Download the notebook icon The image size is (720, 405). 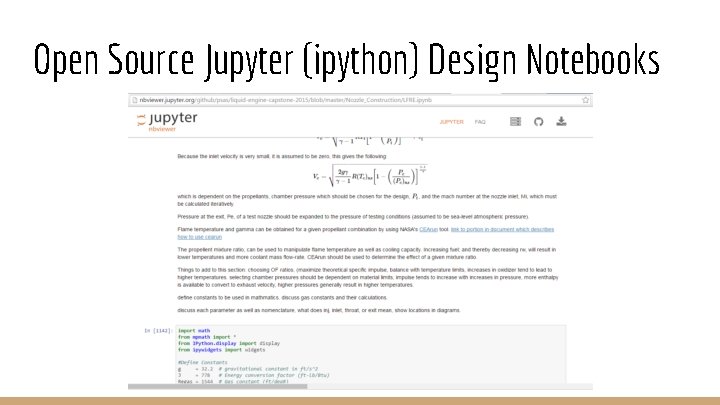561,121
